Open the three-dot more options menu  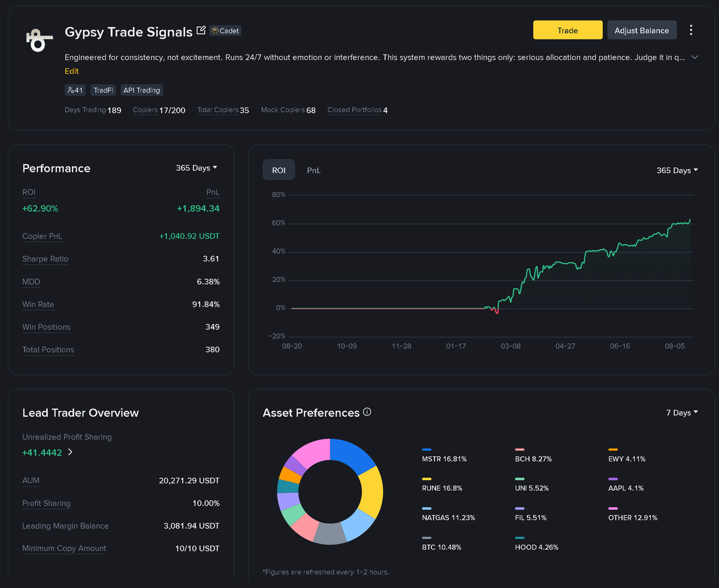pyautogui.click(x=691, y=30)
